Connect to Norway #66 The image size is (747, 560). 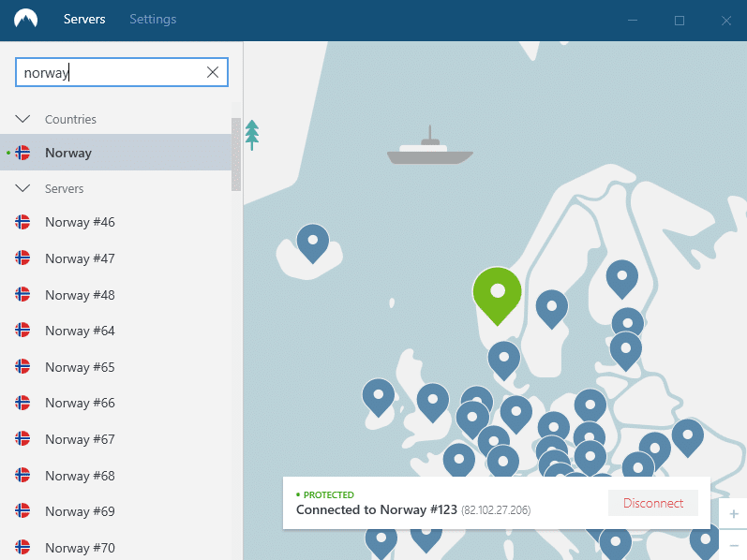tap(116, 403)
